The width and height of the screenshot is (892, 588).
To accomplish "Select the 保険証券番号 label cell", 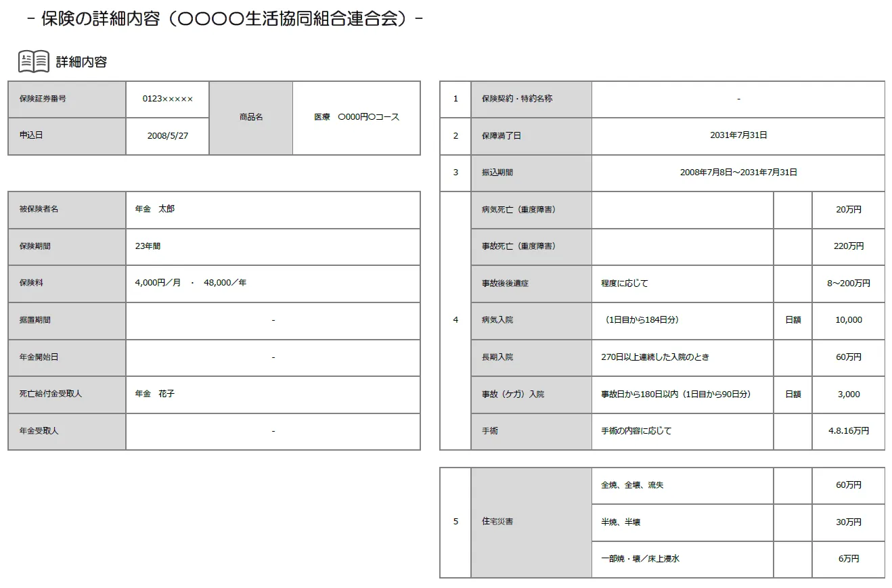I will pos(67,99).
